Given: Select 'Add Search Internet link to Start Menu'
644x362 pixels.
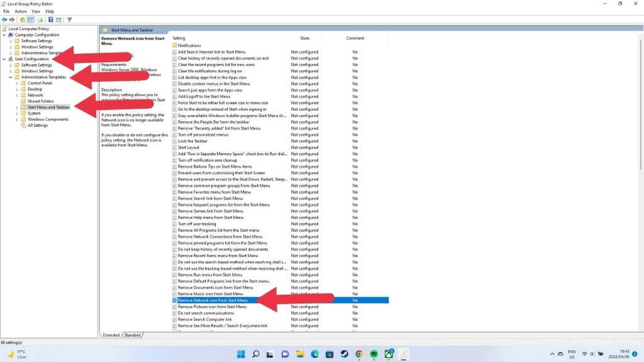Looking at the screenshot, I should click(x=211, y=52).
